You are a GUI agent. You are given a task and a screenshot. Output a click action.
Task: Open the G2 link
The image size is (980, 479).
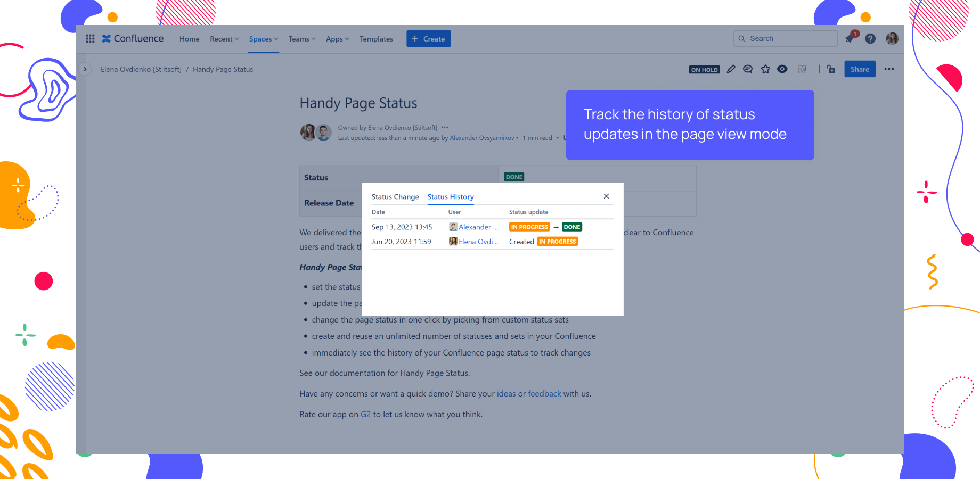click(365, 415)
